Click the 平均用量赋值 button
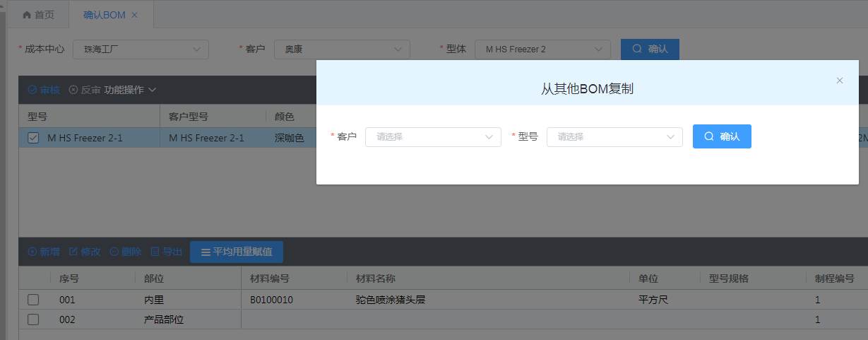Image resolution: width=868 pixels, height=340 pixels. 237,252
